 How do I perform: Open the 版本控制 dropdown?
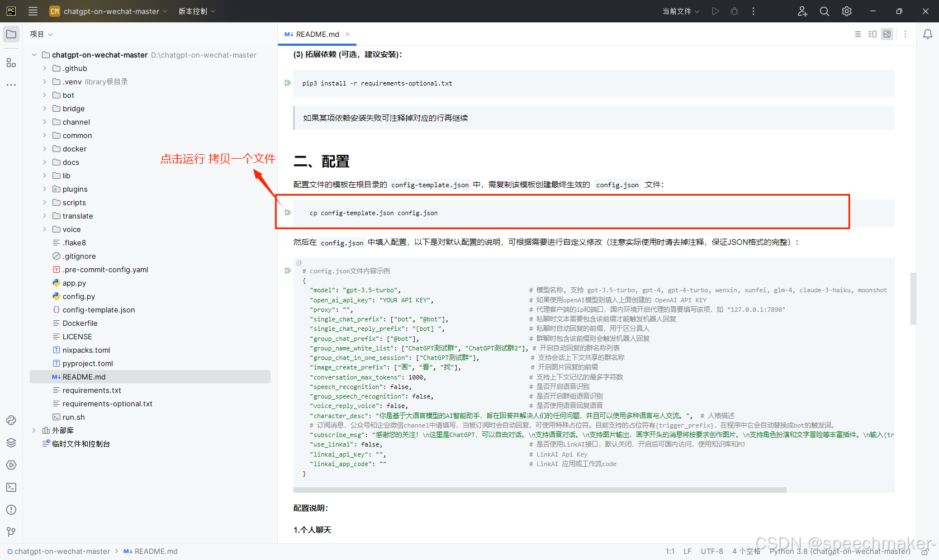[197, 11]
